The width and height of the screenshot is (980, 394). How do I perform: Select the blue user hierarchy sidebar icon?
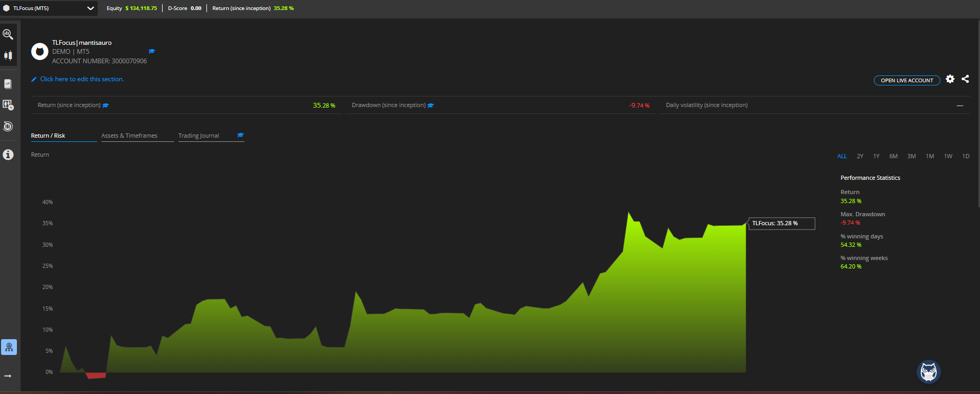[x=9, y=347]
